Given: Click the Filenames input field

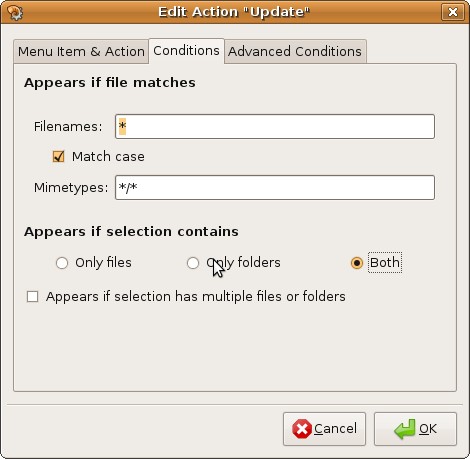Looking at the screenshot, I should click(x=275, y=127).
